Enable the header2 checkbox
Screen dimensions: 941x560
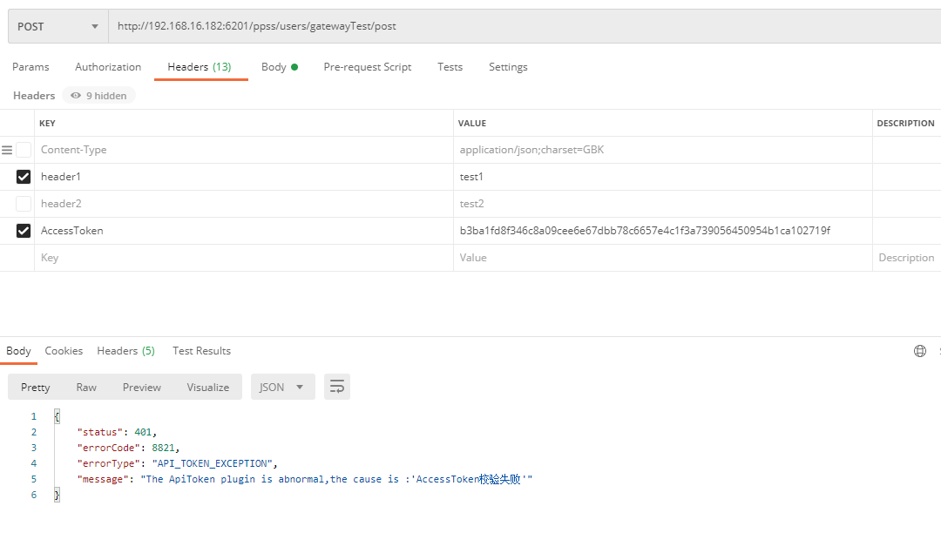(x=24, y=204)
